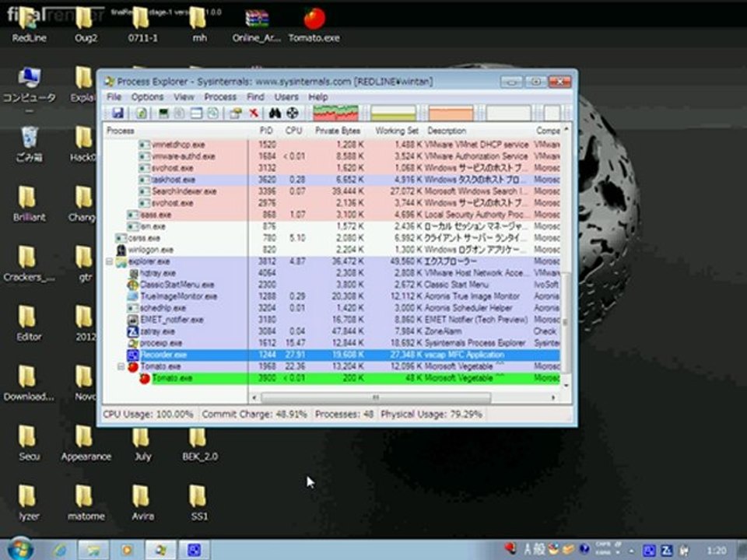The height and width of the screenshot is (560, 747).
Task: Select the green highlighted Tomato.exe child row
Action: [x=331, y=378]
